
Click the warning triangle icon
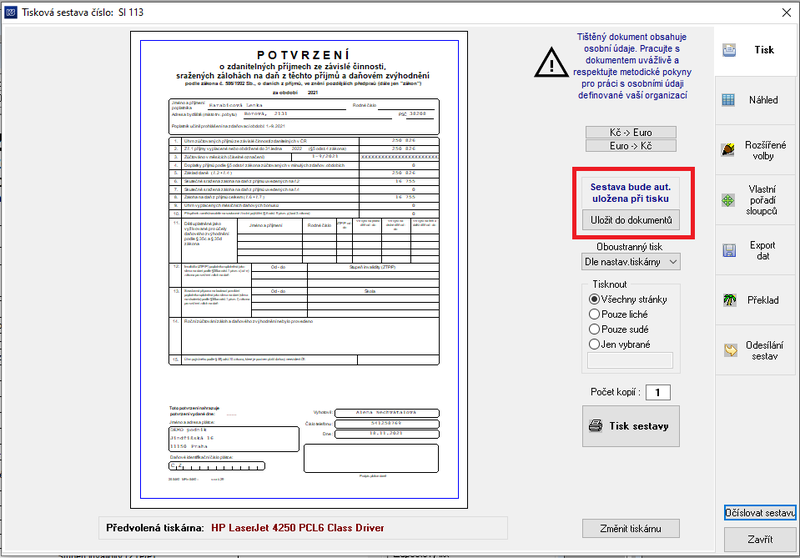click(551, 63)
